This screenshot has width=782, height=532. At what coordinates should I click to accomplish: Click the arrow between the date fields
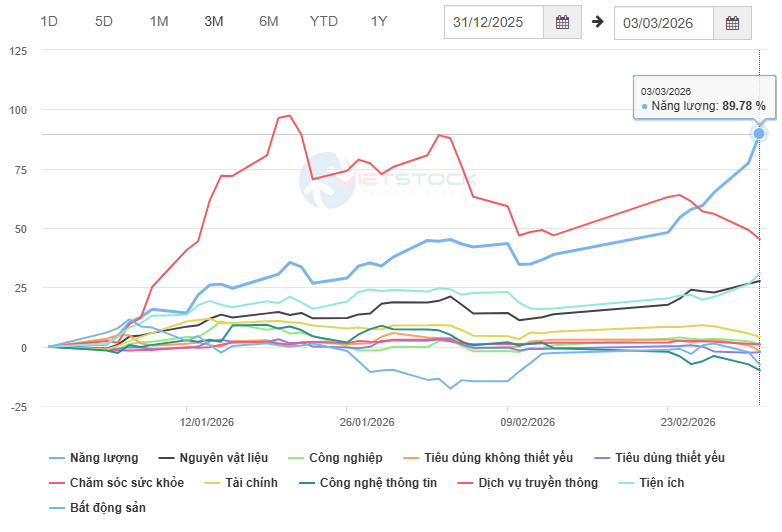[598, 22]
